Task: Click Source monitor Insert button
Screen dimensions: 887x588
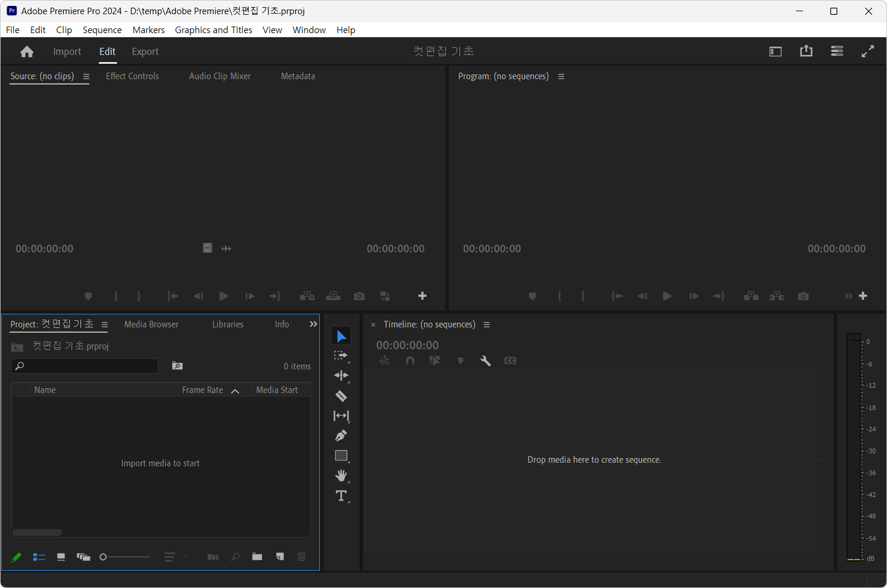Action: (x=307, y=296)
